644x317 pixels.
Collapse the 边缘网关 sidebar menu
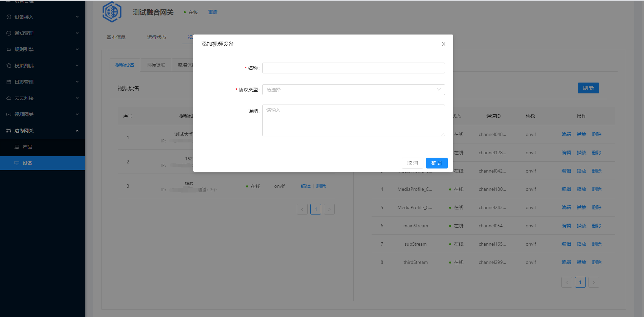pos(77,131)
